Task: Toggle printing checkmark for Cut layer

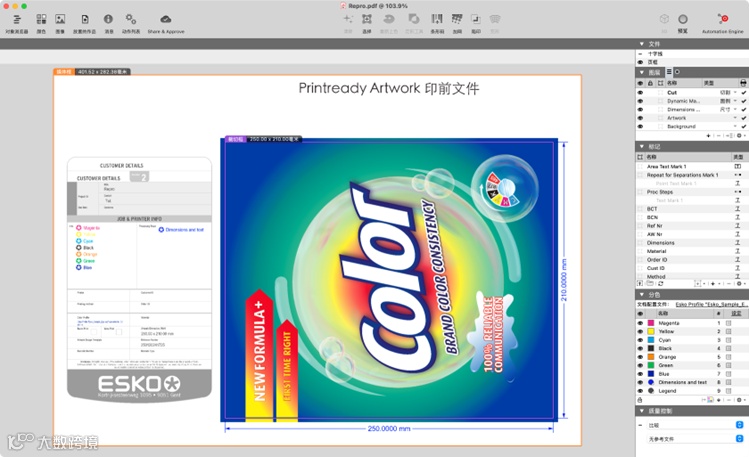Action: point(744,93)
